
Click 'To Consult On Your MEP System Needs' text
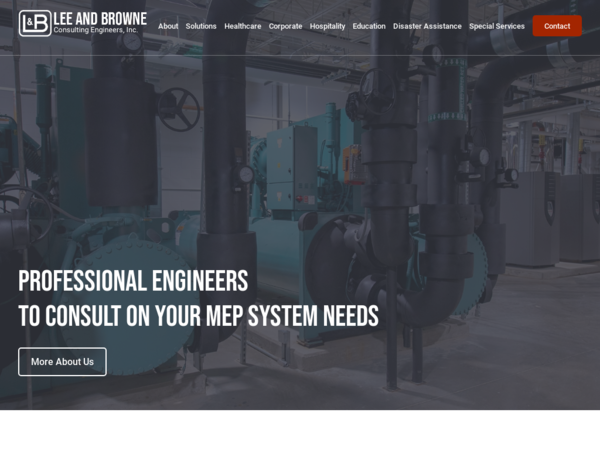[x=199, y=316]
